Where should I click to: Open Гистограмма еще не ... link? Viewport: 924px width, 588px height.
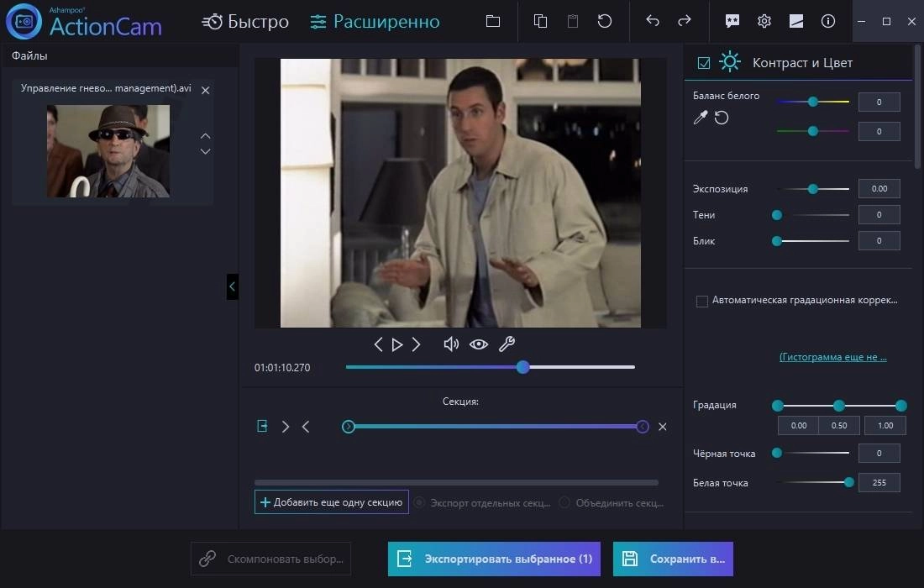point(832,357)
